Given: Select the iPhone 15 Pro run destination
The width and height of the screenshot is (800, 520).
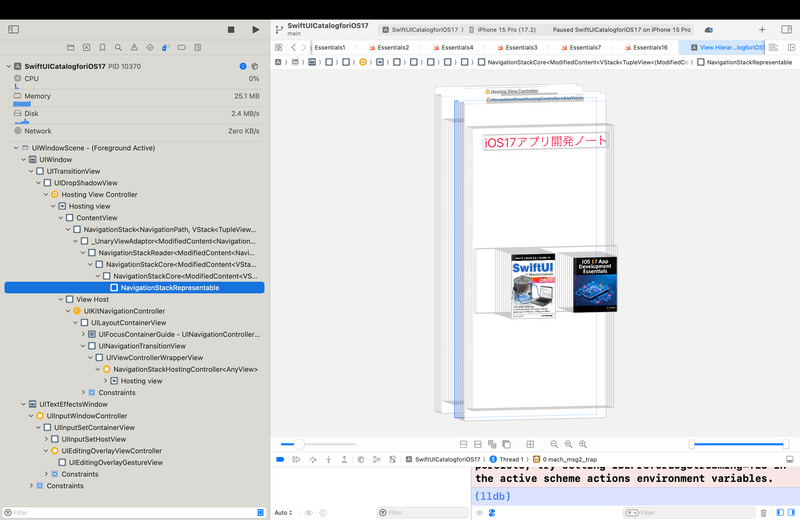Looking at the screenshot, I should click(x=503, y=30).
